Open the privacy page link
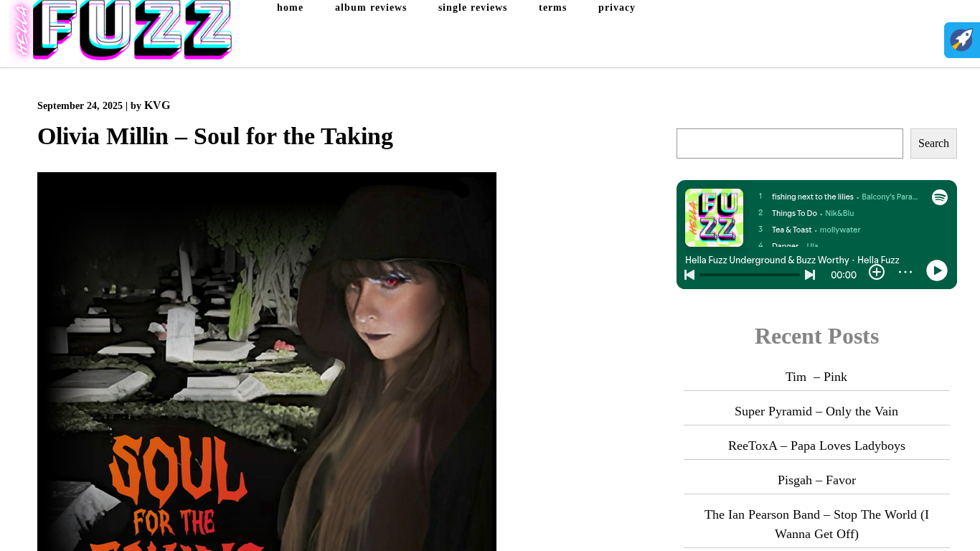Screen dimensions: 980x551 coord(617,8)
